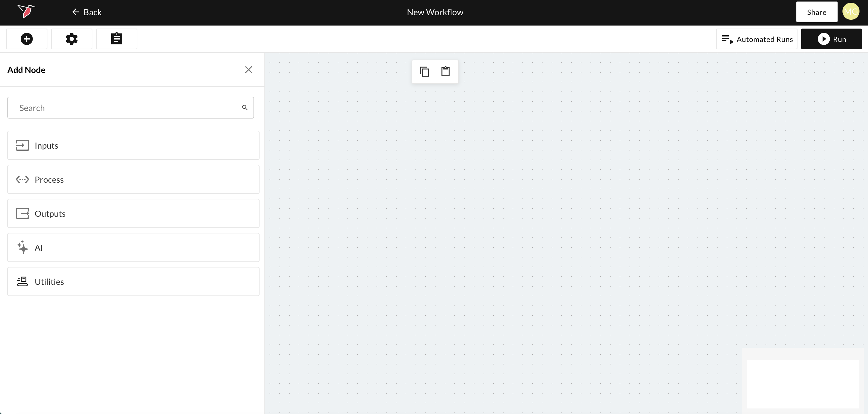Expand the Utilities node category

[x=133, y=281]
